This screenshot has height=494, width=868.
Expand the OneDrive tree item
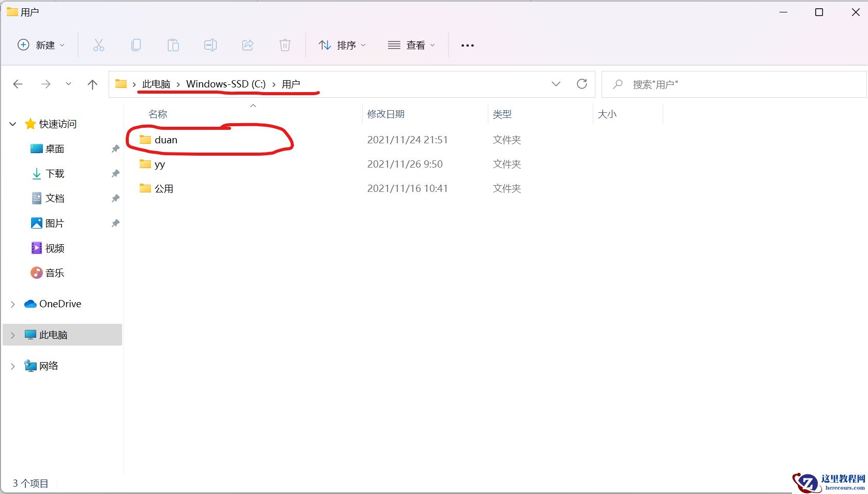12,304
